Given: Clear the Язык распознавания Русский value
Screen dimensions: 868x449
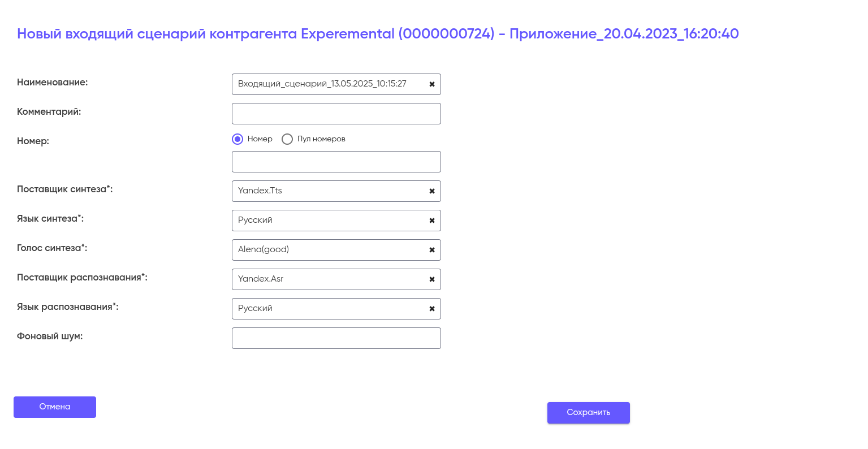Looking at the screenshot, I should click(x=432, y=309).
